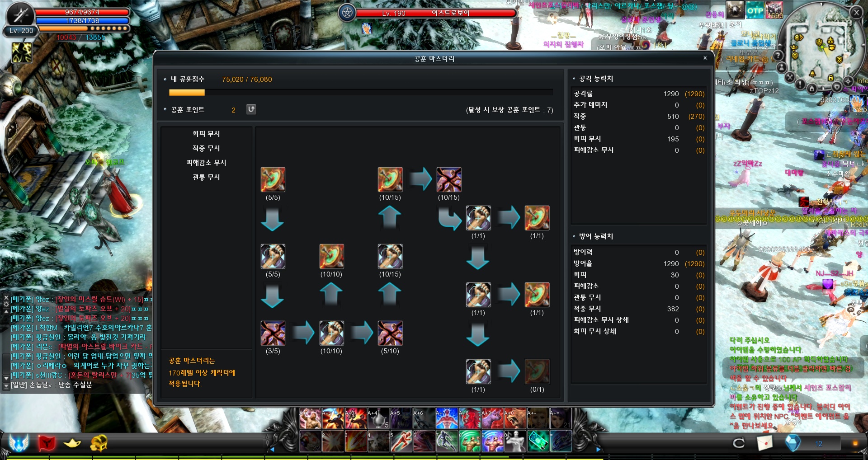Click the reset honor points icon
Image resolution: width=868 pixels, height=460 pixels.
point(251,109)
